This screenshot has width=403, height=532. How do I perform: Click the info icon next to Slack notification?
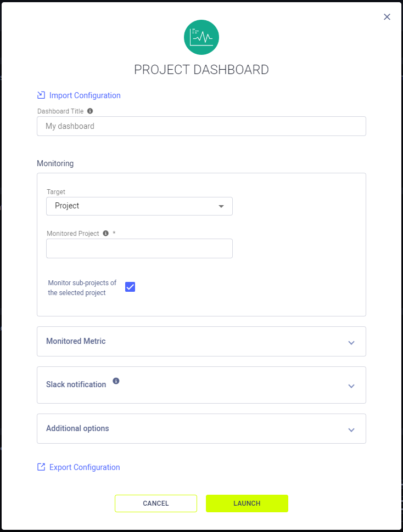(x=115, y=381)
